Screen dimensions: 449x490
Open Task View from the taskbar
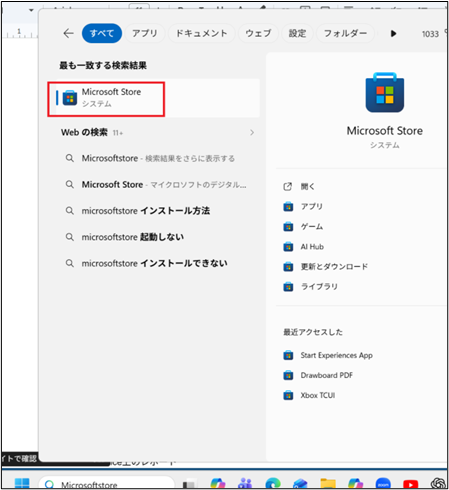pos(189,484)
